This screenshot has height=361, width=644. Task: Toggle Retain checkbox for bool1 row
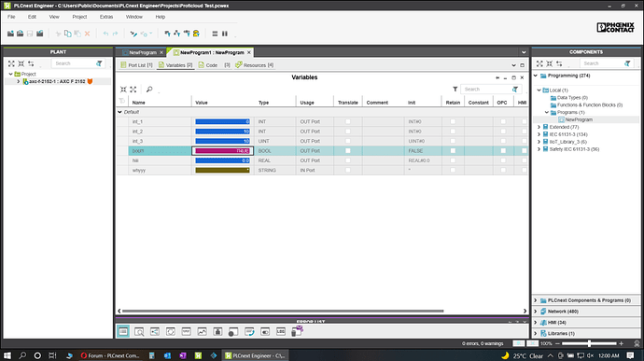(453, 151)
